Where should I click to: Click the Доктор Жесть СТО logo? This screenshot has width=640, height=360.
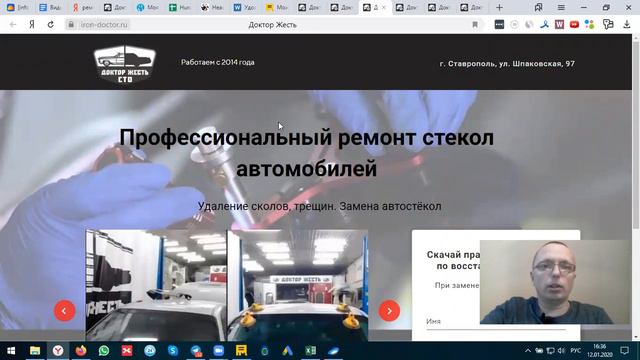coord(124,64)
